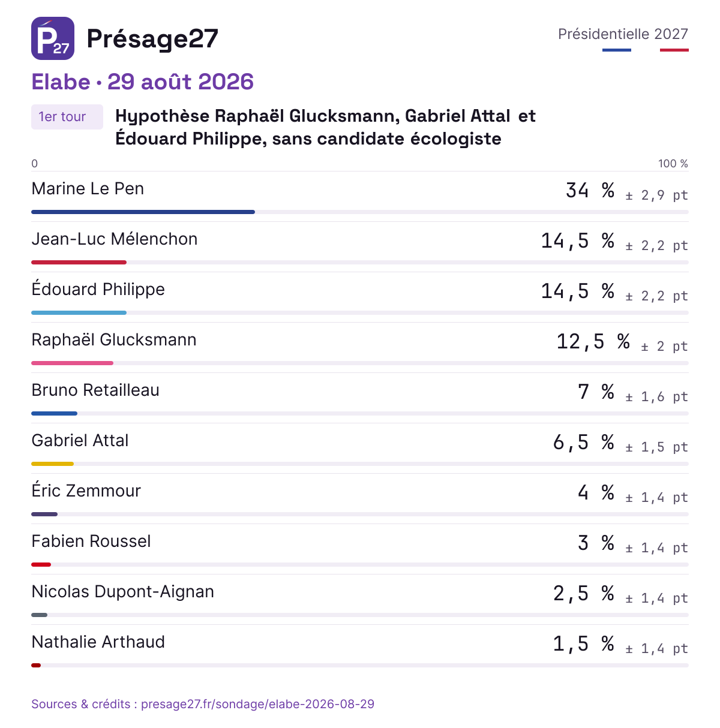Click Gabriel Attal's yellow bar
The image size is (720, 728).
click(52, 464)
